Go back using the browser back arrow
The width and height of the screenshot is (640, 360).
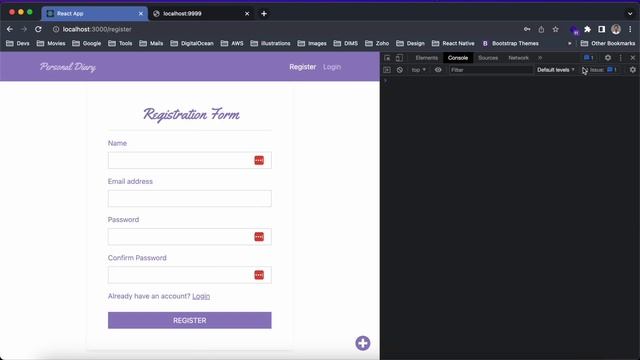click(x=10, y=29)
